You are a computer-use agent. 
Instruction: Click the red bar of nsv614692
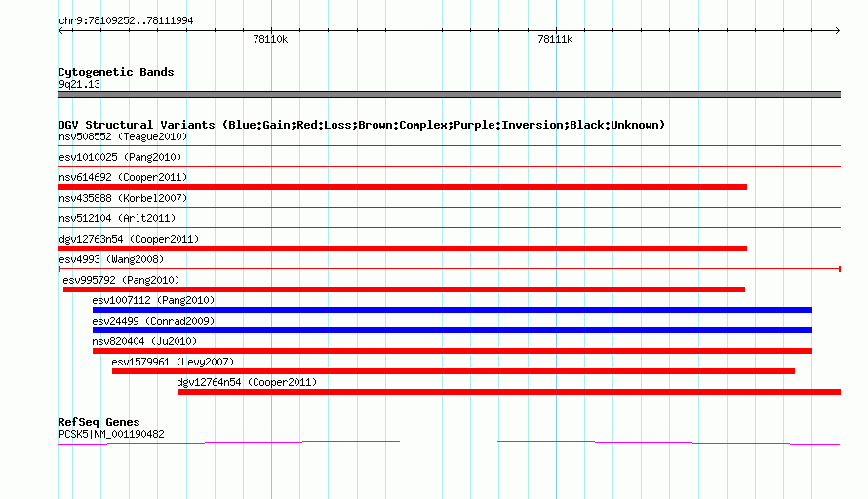click(403, 187)
